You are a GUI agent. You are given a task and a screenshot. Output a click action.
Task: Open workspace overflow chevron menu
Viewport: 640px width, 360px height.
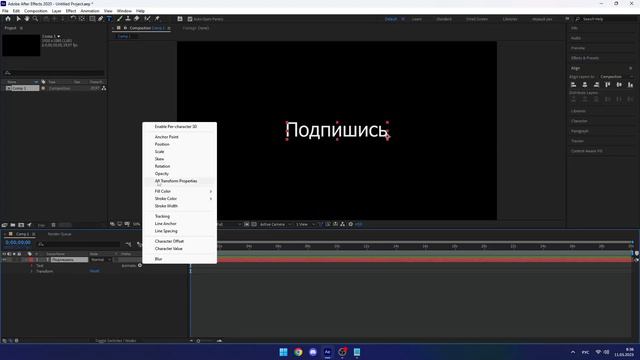[567, 19]
